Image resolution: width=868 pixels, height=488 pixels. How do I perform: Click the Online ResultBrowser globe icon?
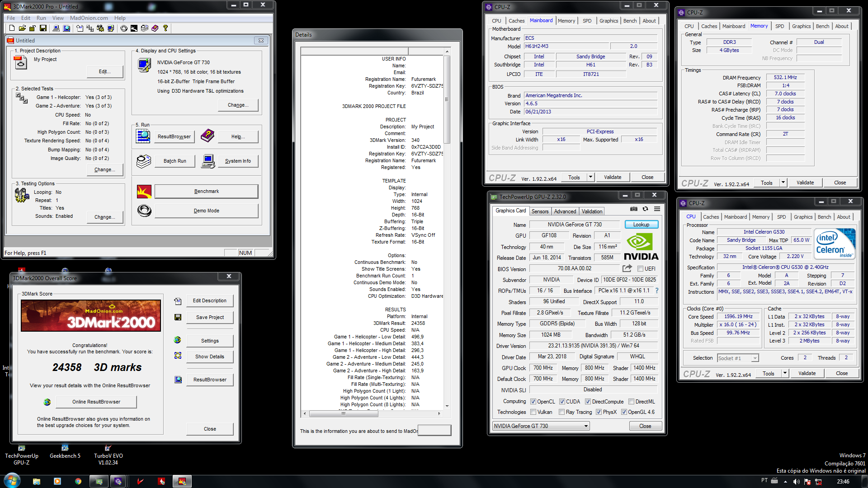click(47, 402)
